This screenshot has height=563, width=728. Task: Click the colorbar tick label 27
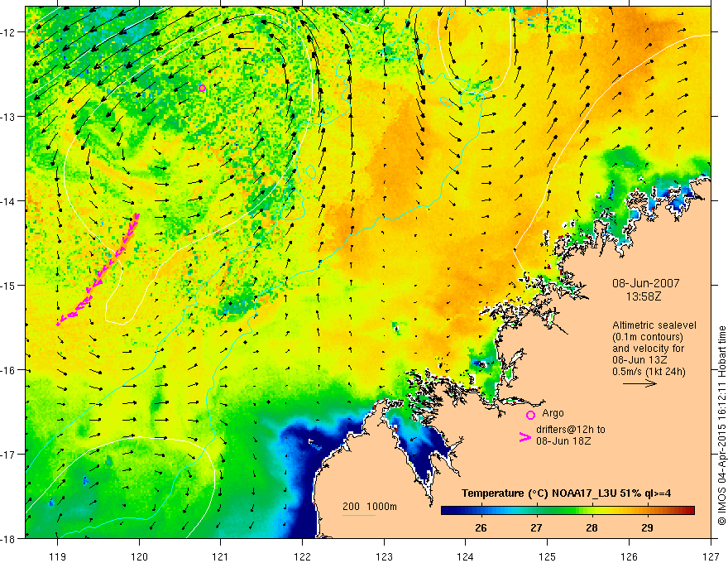tap(537, 528)
